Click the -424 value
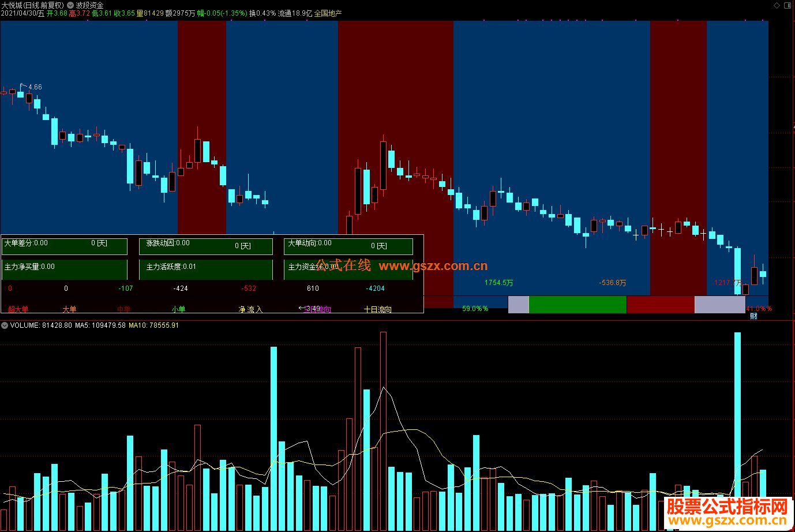795x532 pixels. pos(181,289)
